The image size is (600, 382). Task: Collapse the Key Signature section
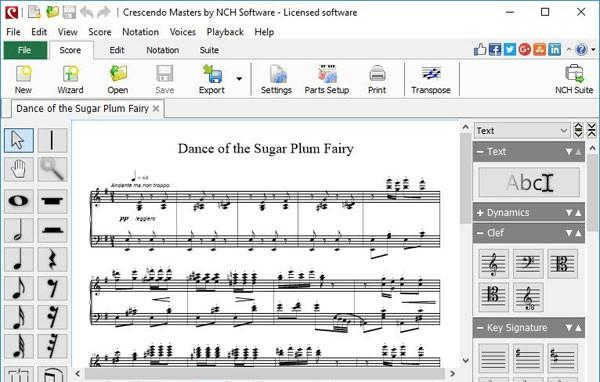(x=480, y=328)
